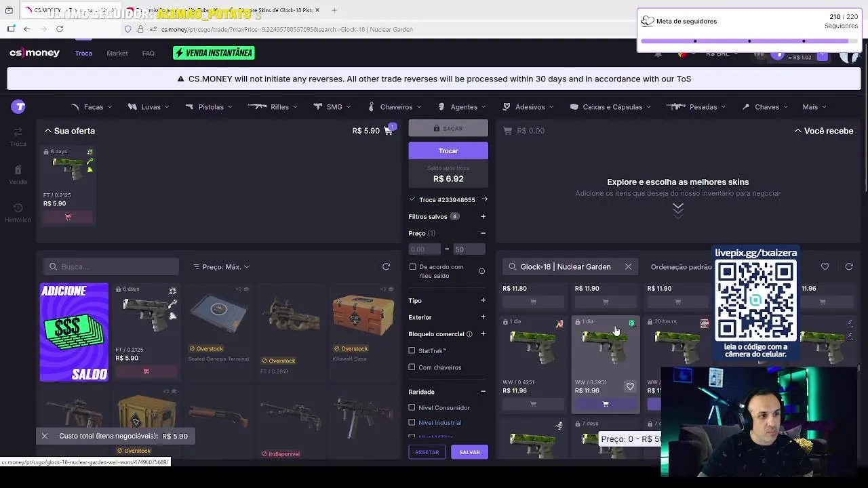Toggle De acordo com meu saldo checkbox
The image size is (868, 488).
413,267
